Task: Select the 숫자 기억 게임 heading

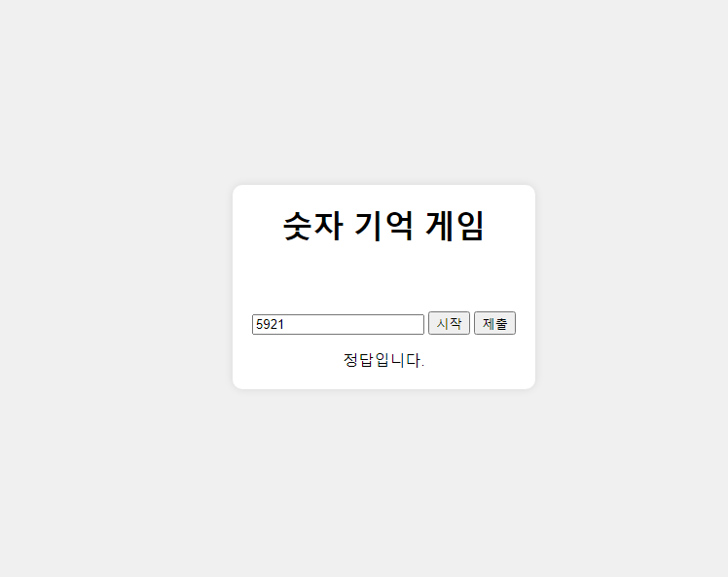Action: (x=383, y=226)
